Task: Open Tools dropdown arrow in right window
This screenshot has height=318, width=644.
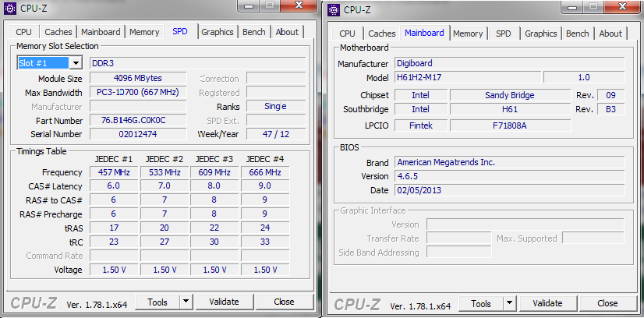Action: (x=510, y=303)
